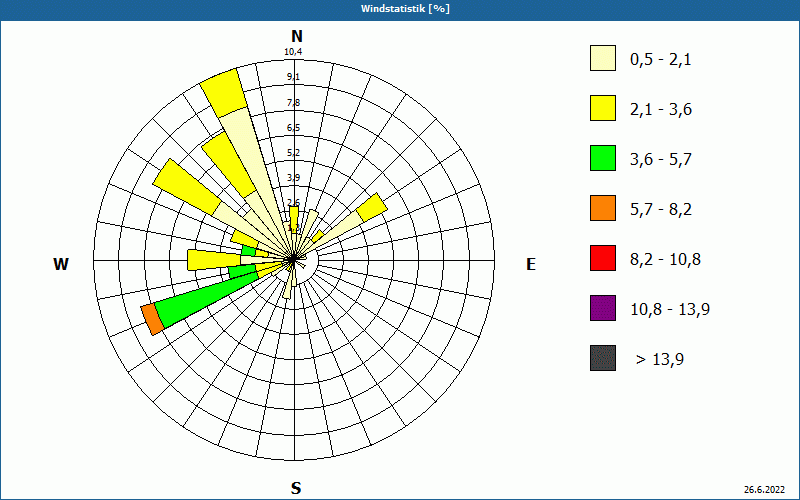The image size is (800, 500).
Task: Click the bright yellow 2,1 - 3,6 legend swatch
Action: (x=603, y=108)
